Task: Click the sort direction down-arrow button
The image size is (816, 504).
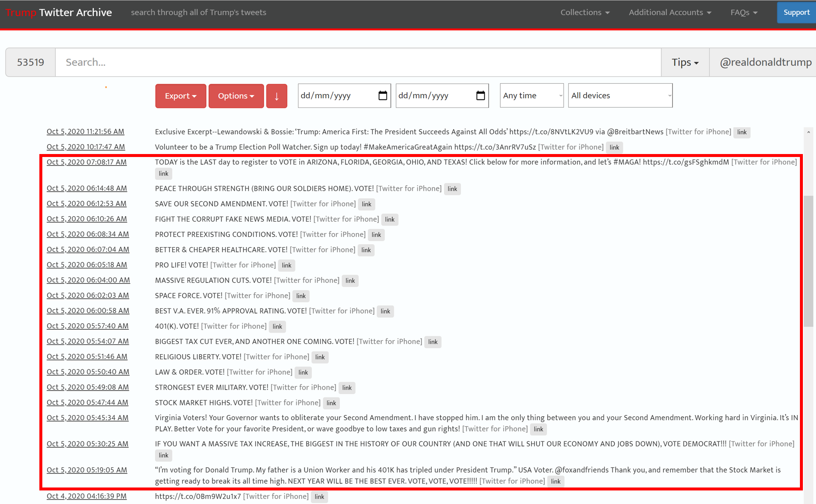Action: pos(276,96)
